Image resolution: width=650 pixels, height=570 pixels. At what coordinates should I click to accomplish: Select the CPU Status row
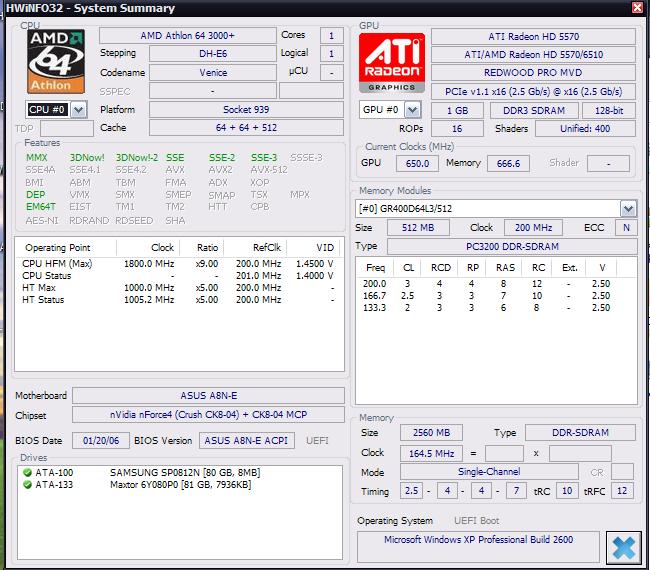[x=178, y=276]
